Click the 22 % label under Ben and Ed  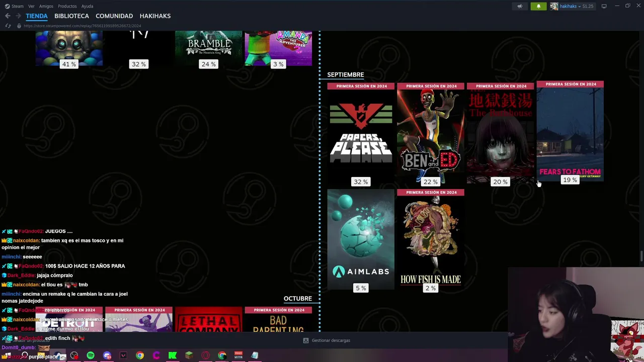431,182
